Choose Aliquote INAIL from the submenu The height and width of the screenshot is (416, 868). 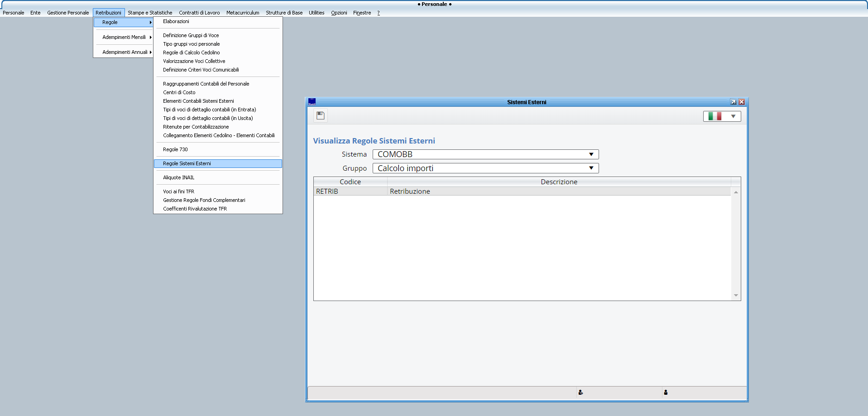[x=178, y=177]
